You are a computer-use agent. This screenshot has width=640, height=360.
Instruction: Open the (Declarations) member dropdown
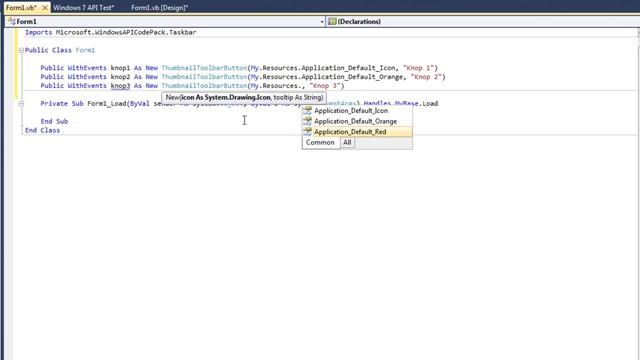[x=483, y=22]
